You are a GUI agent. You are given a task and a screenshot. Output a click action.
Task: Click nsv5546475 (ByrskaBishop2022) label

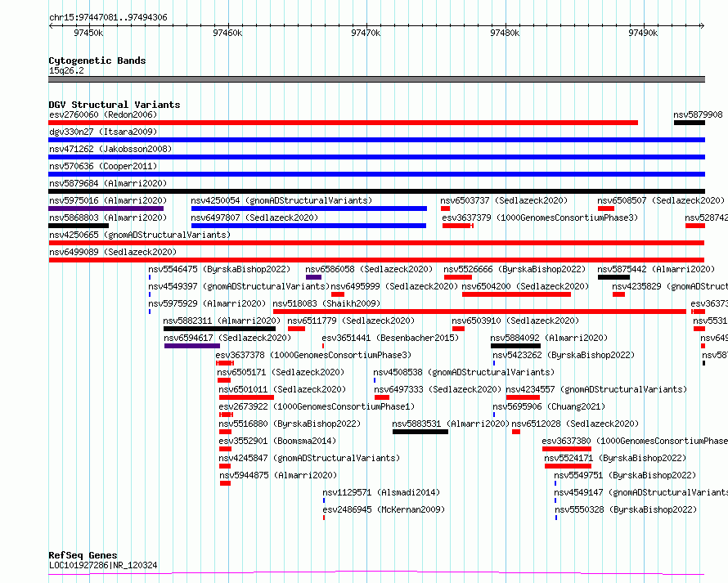(x=219, y=269)
